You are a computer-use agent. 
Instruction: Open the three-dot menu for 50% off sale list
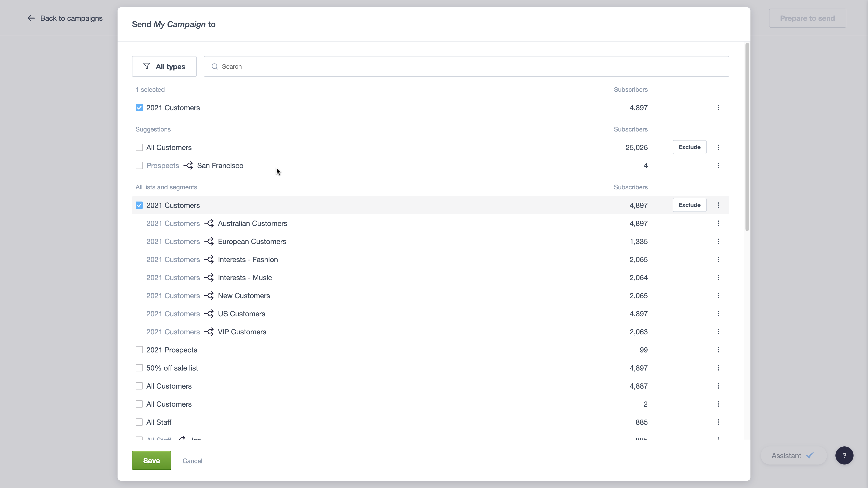click(718, 368)
